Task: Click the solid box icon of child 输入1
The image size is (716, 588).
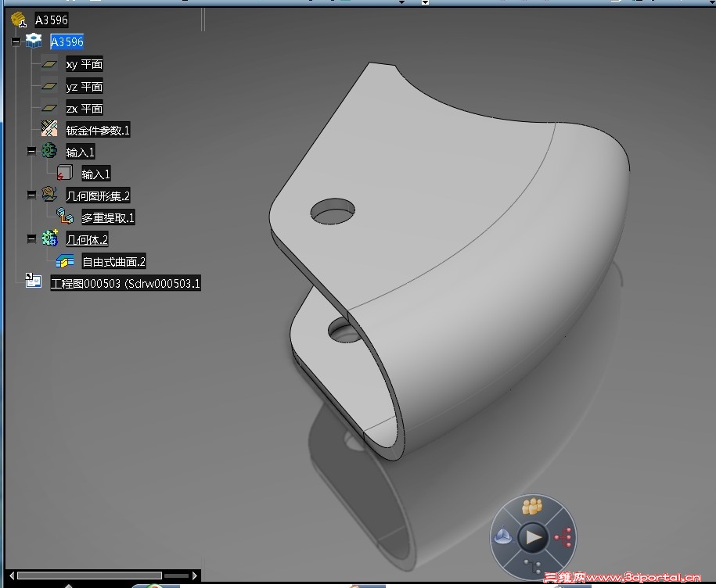Action: (64, 173)
